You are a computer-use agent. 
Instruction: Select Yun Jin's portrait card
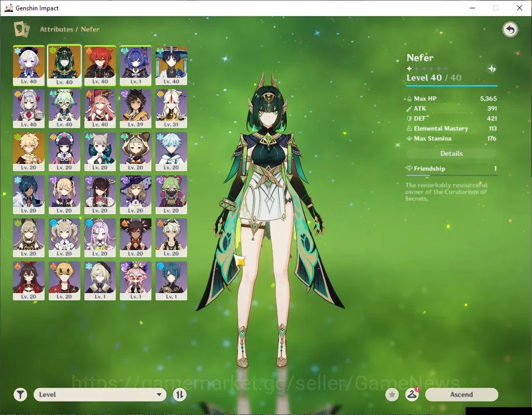point(64,151)
